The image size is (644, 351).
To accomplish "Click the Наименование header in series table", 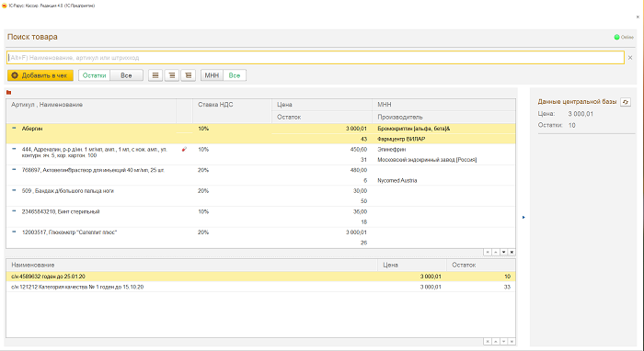I will (191, 266).
